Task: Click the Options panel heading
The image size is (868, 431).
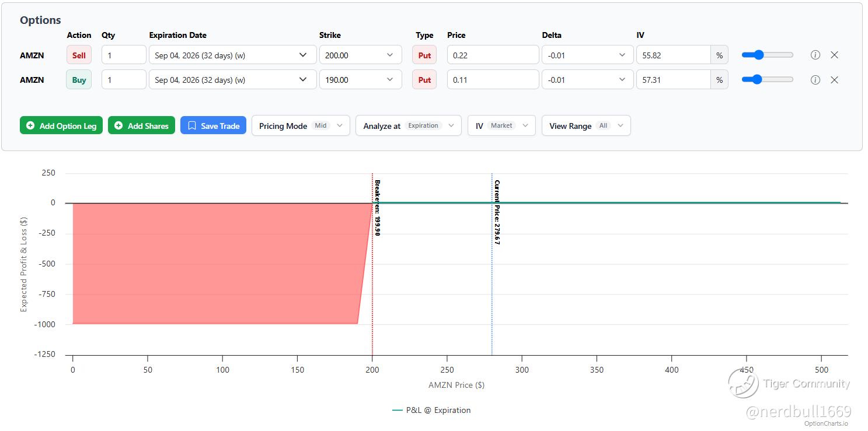Action: click(x=40, y=20)
